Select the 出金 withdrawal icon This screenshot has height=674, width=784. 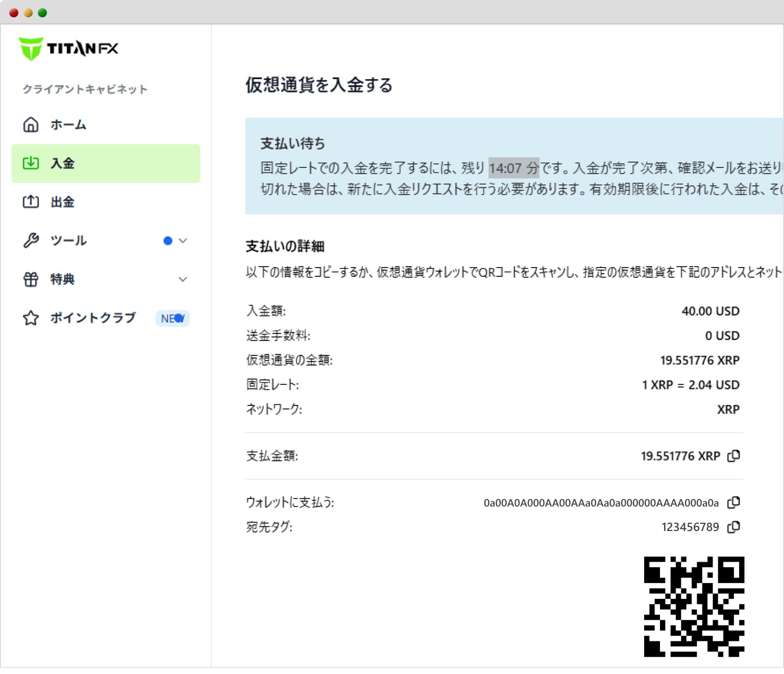point(31,202)
